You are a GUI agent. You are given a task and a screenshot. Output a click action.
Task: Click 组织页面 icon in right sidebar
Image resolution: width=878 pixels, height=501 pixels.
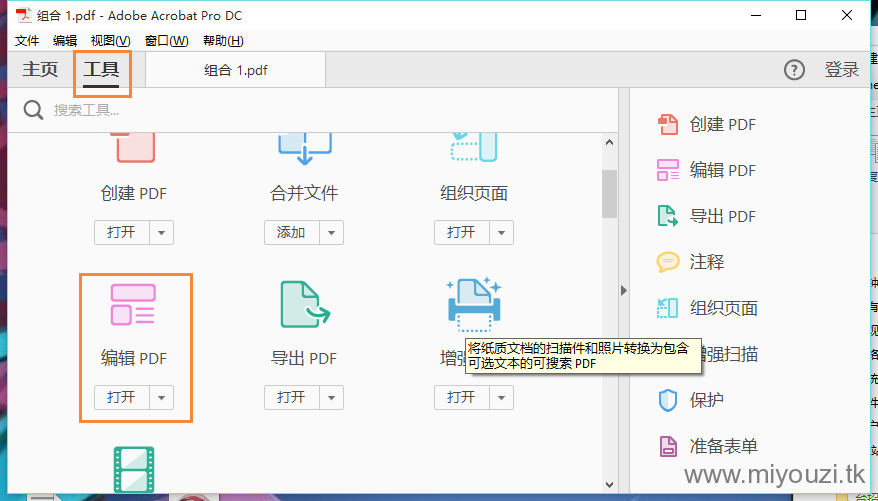coord(667,308)
